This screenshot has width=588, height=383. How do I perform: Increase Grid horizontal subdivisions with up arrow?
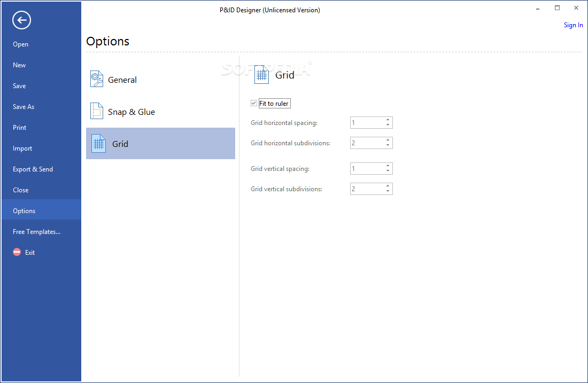(388, 140)
